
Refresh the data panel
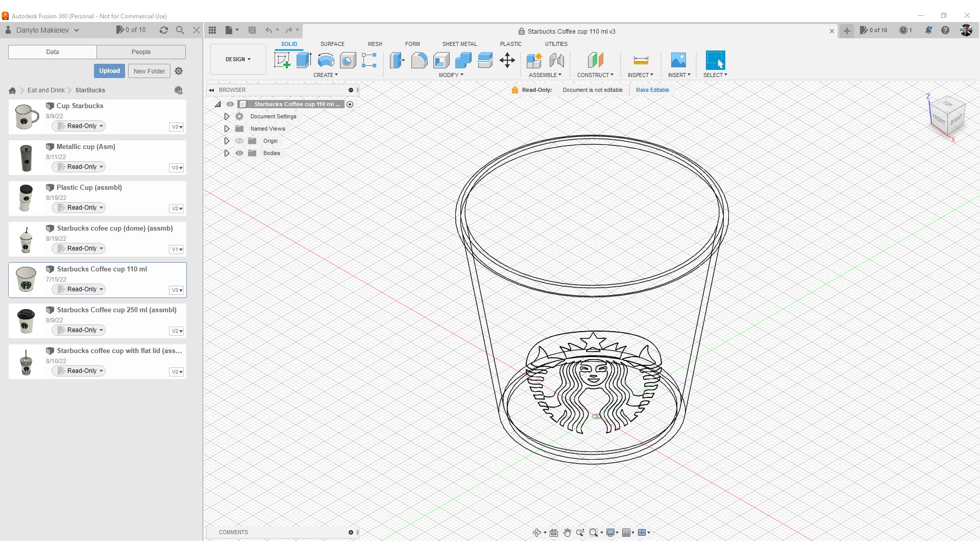pos(164,30)
